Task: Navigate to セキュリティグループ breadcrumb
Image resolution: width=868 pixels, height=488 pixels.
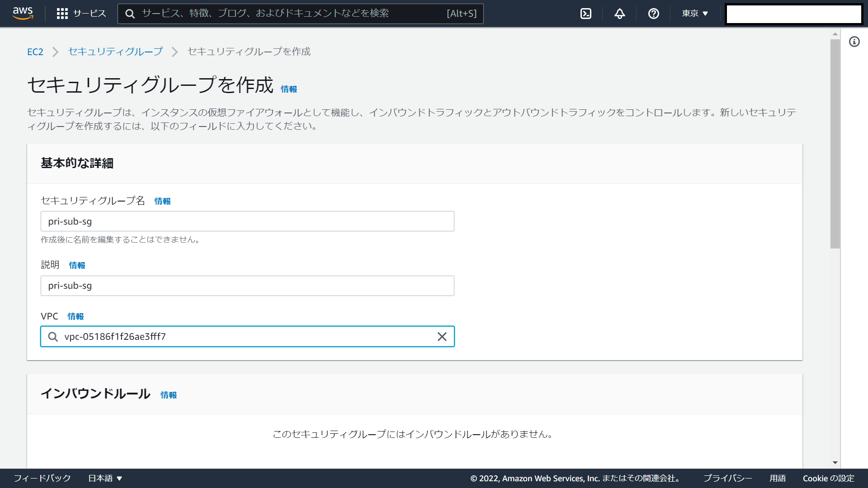Action: point(115,52)
